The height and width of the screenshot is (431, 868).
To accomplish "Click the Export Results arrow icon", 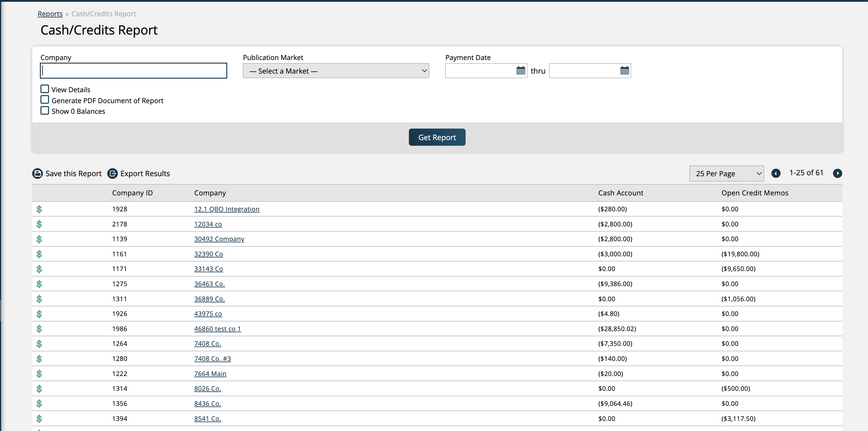I will [112, 173].
